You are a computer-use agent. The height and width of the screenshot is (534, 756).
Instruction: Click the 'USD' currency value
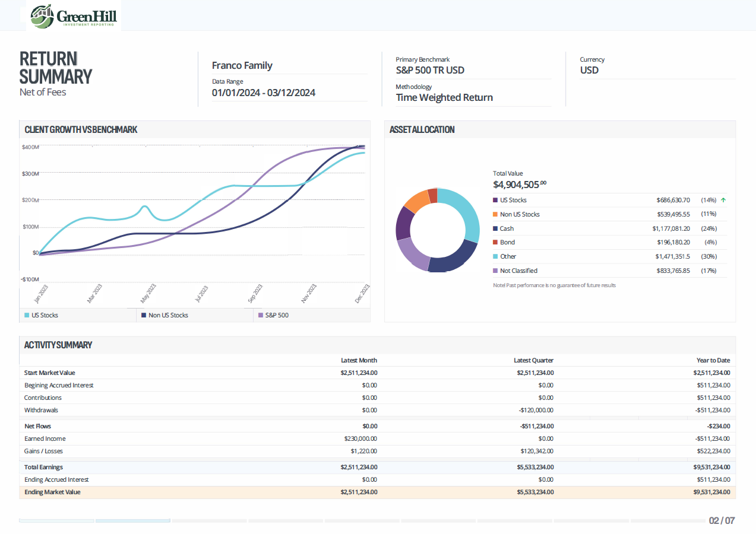pyautogui.click(x=589, y=70)
